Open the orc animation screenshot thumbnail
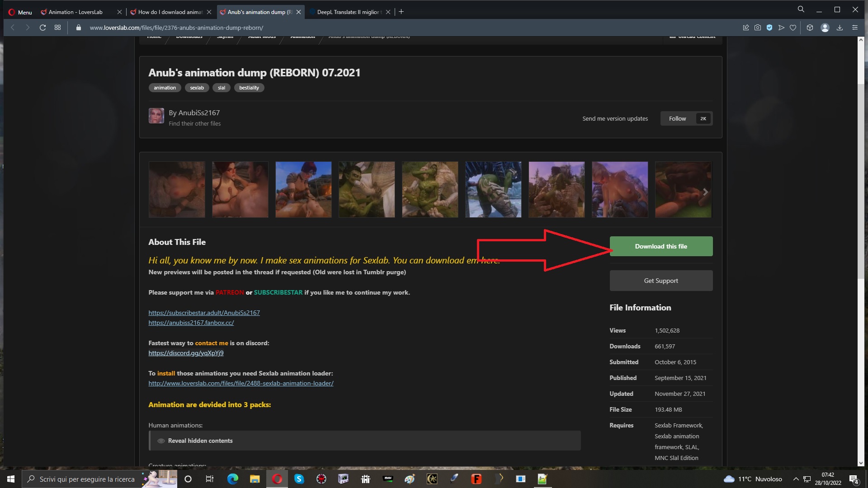The image size is (868, 488). click(x=367, y=189)
